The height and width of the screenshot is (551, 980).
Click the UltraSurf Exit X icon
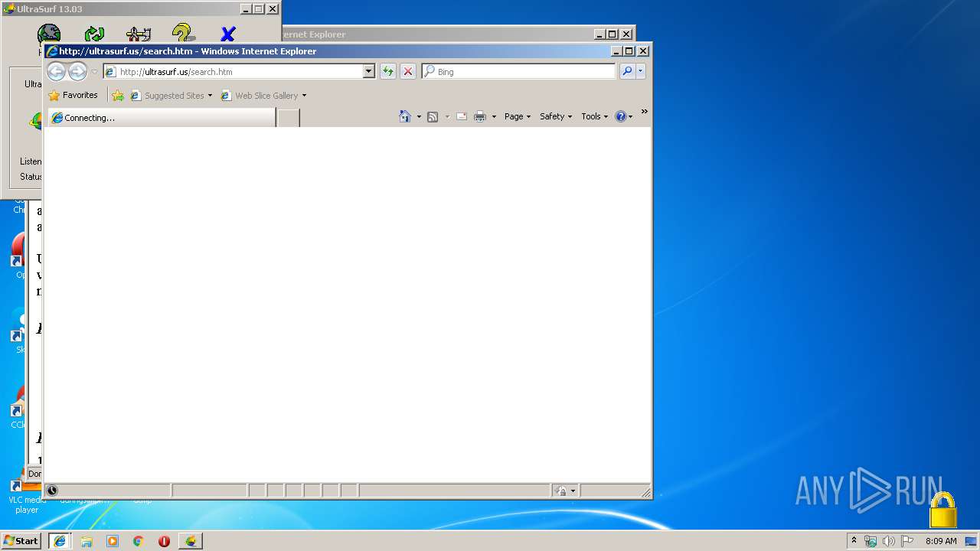tap(227, 34)
